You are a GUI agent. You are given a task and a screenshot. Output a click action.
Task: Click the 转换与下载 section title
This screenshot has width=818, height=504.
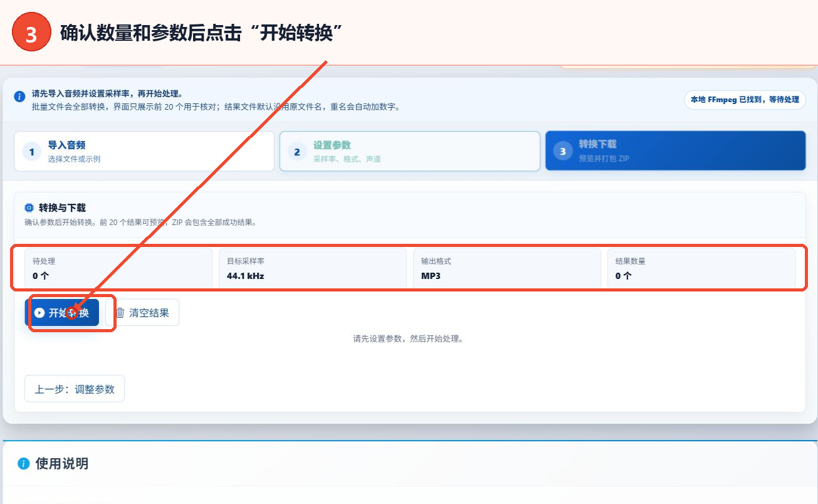pos(62,207)
